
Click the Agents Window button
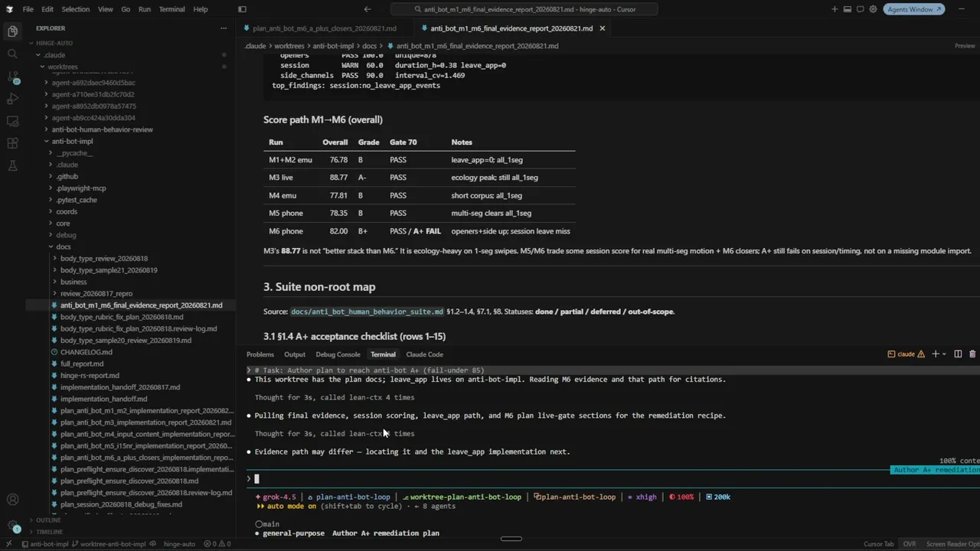point(914,9)
